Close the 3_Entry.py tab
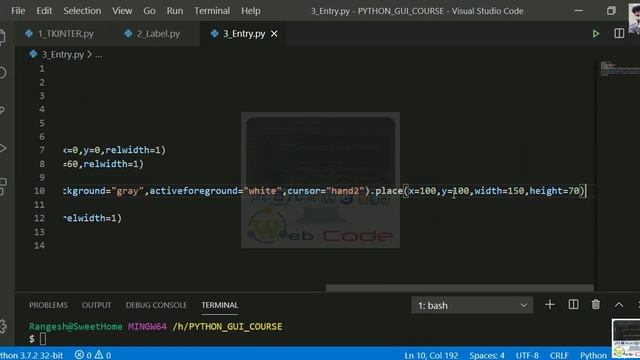Viewport: 640px width, 360px height. tap(274, 34)
